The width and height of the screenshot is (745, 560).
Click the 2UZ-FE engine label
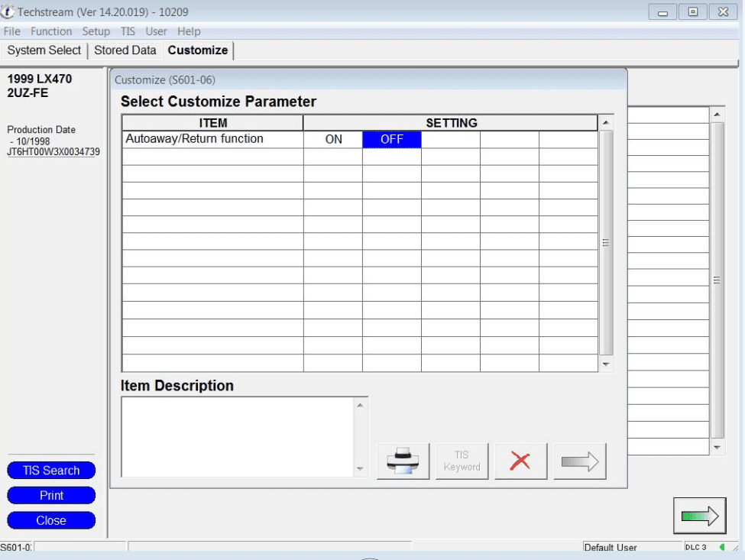click(x=28, y=92)
